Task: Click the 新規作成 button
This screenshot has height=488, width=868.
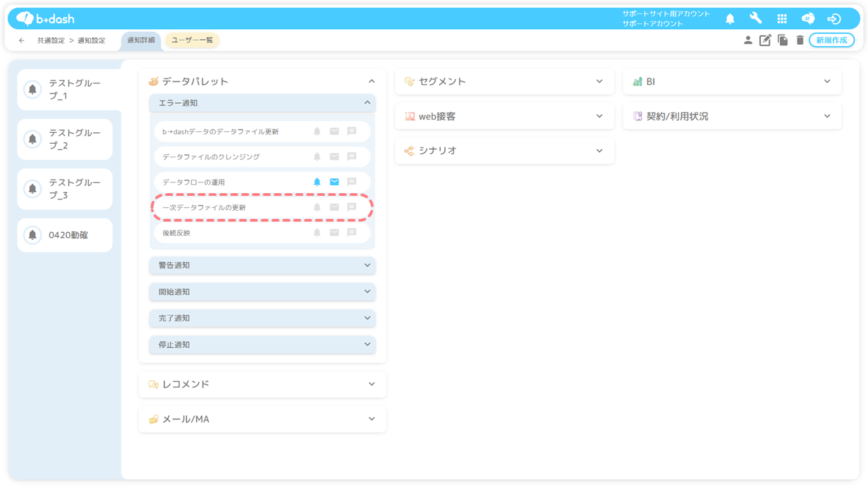Action: pos(831,41)
